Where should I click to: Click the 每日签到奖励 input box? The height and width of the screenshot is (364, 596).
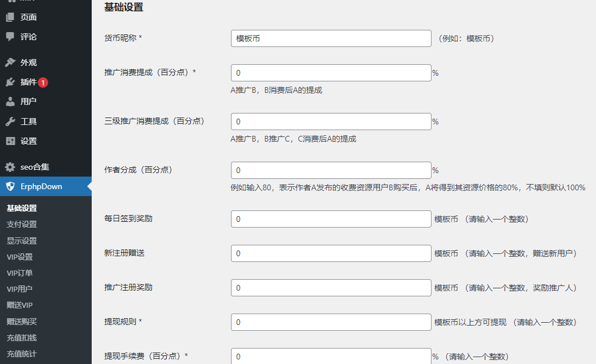[x=331, y=219]
